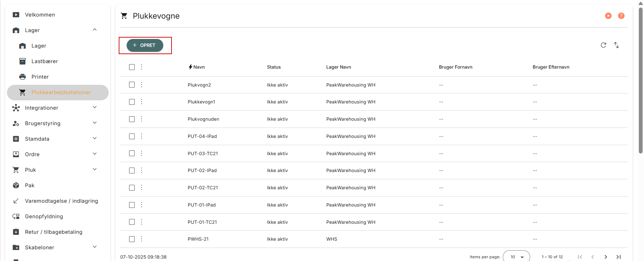Click the orange play tutorial icon

[608, 16]
